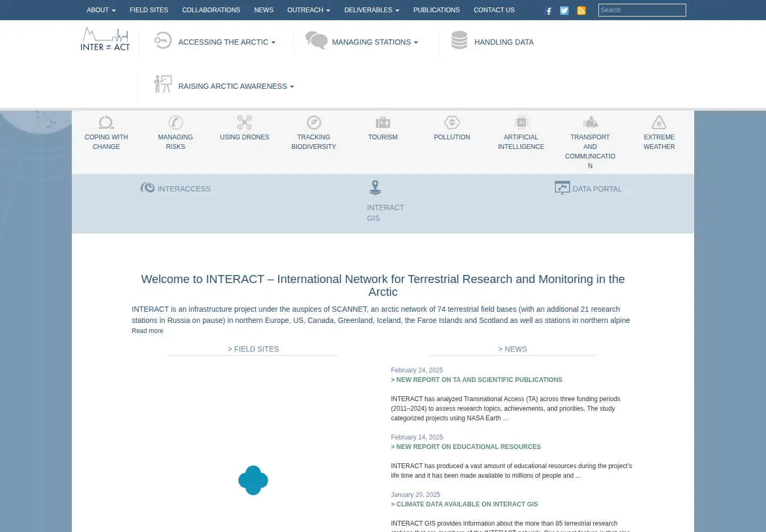Click the Coping with Change icon
The height and width of the screenshot is (532, 766).
106,123
